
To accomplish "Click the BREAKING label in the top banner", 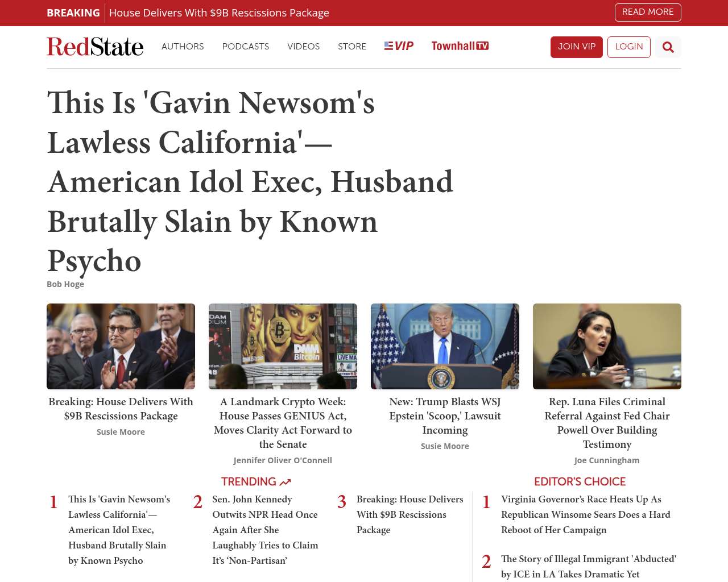I will (73, 13).
